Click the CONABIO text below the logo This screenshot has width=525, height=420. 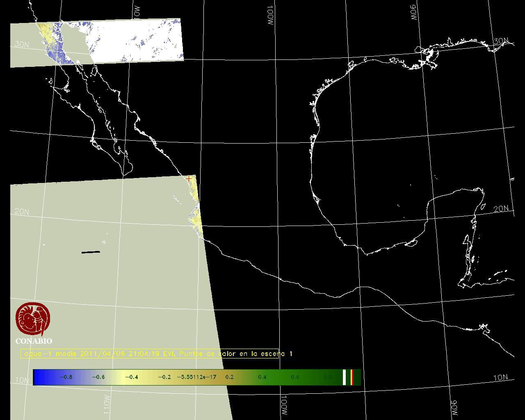point(34,341)
